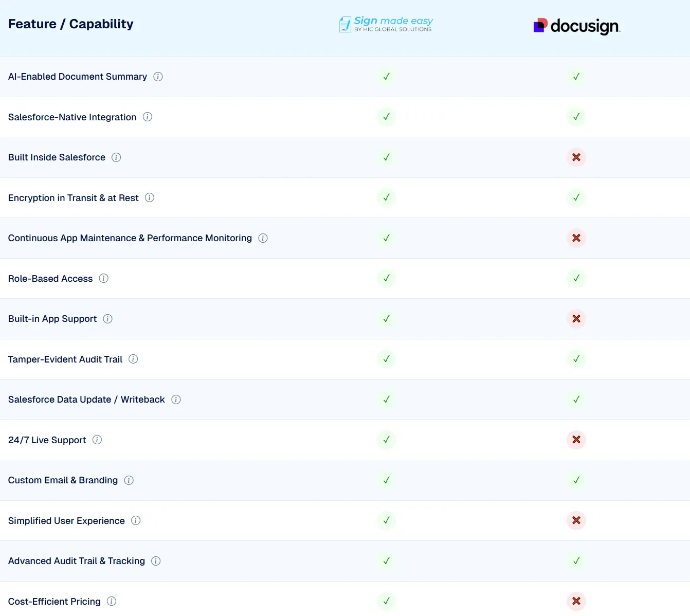Screen dimensions: 690x616
Task: Select the 24/7 Live Support label
Action: point(47,440)
